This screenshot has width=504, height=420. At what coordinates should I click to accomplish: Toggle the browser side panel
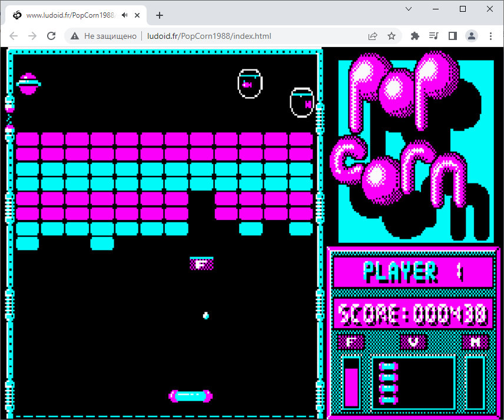(x=453, y=36)
